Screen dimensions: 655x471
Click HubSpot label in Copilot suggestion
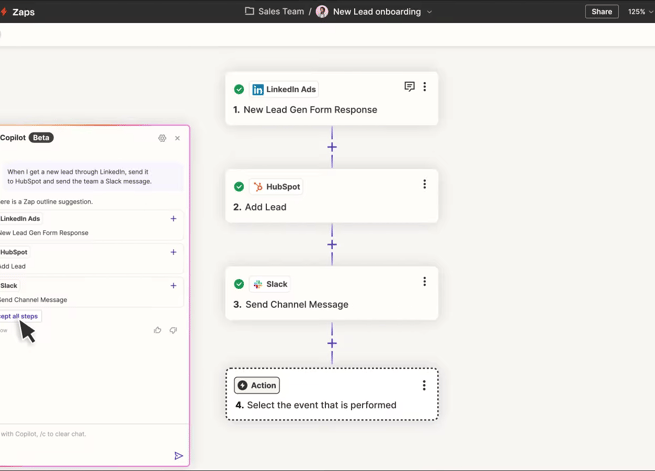click(14, 252)
